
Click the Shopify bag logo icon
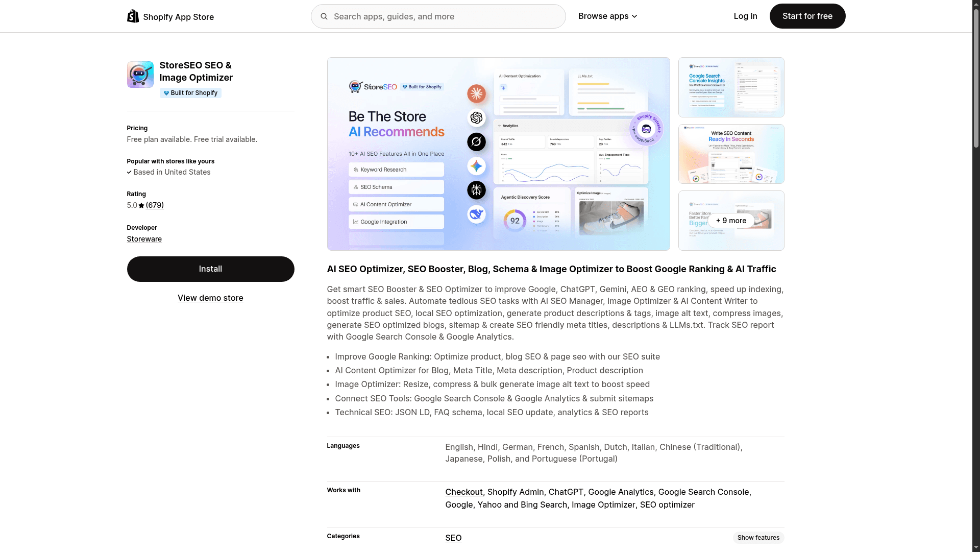pos(133,16)
